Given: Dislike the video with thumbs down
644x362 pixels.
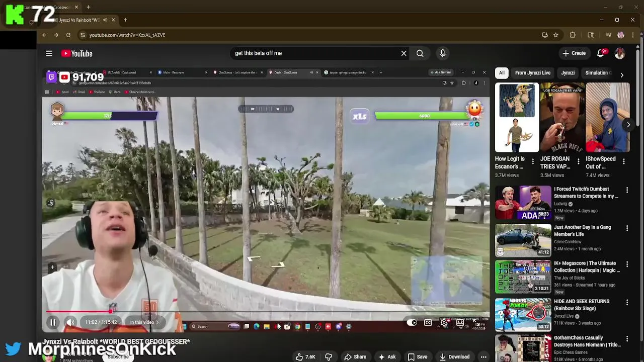Looking at the screenshot, I should click(x=329, y=357).
